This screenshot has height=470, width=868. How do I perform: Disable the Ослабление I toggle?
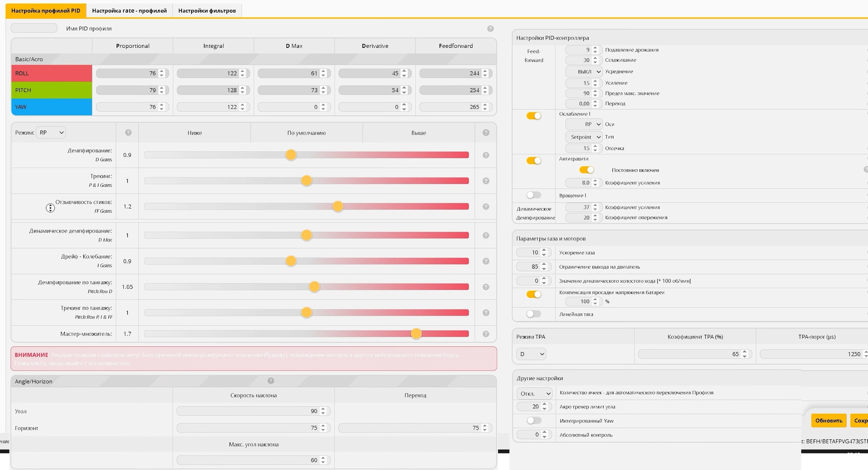click(534, 116)
